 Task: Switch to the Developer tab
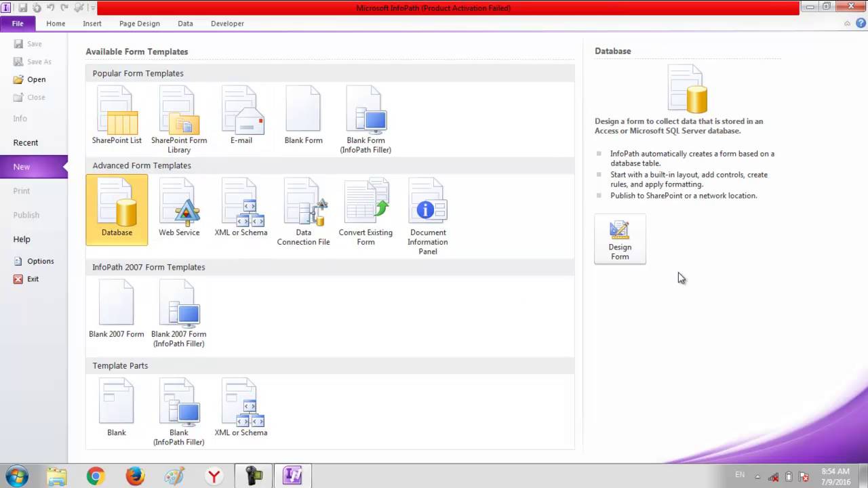[x=227, y=24]
